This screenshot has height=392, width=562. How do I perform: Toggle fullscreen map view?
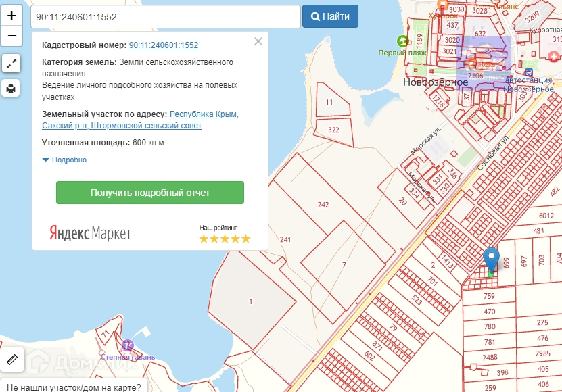[11, 64]
